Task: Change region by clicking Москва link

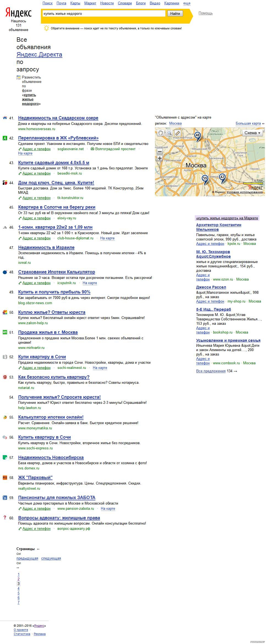Action: 175,124
